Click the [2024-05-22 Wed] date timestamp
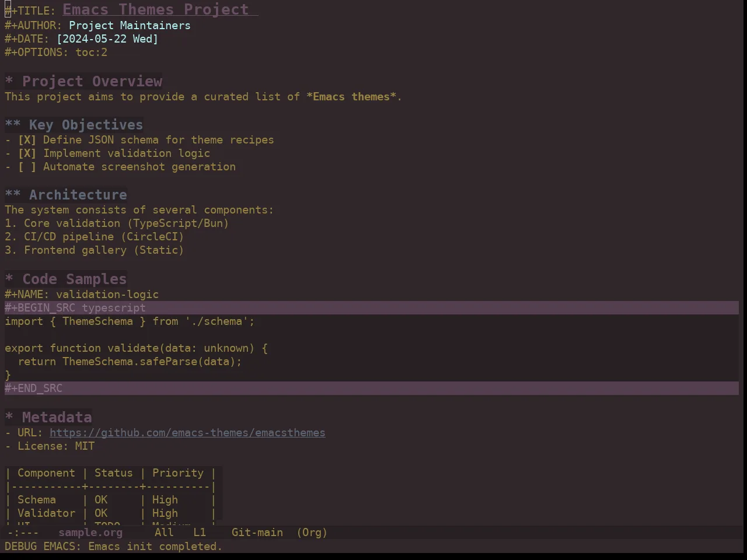Viewport: 747px width, 560px height. point(107,39)
